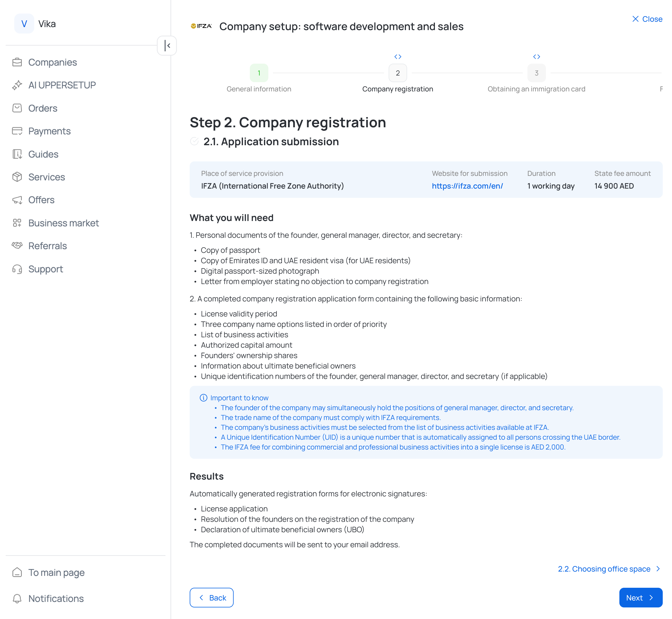Open the Offers menu item
672x619 pixels.
click(x=41, y=200)
